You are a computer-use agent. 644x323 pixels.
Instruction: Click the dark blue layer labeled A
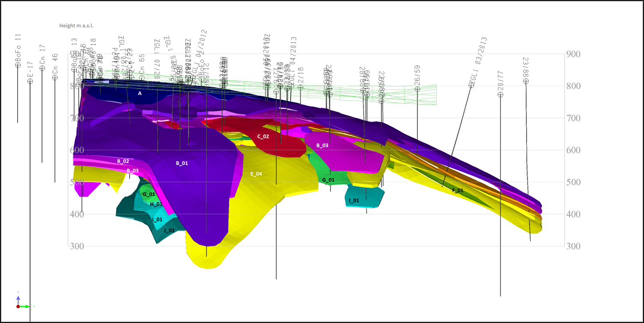140,93
